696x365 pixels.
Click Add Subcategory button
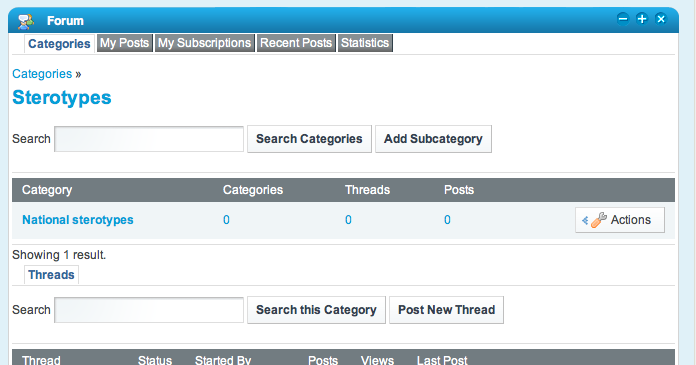tap(433, 139)
